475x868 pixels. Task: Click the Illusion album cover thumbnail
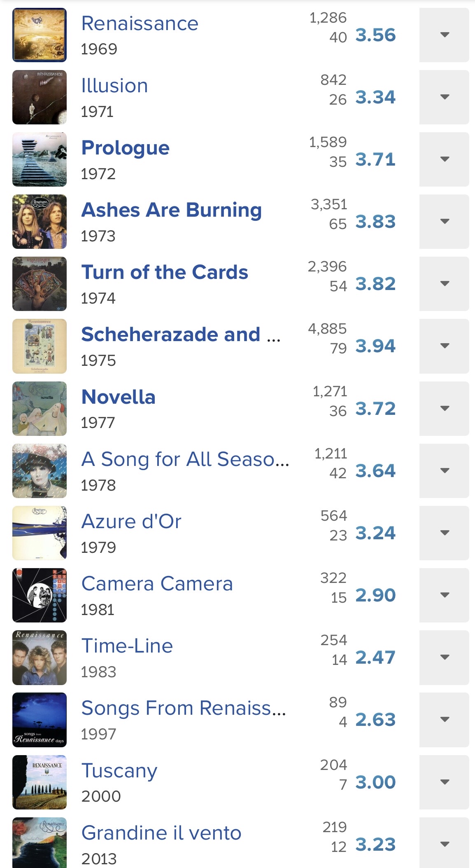point(40,97)
